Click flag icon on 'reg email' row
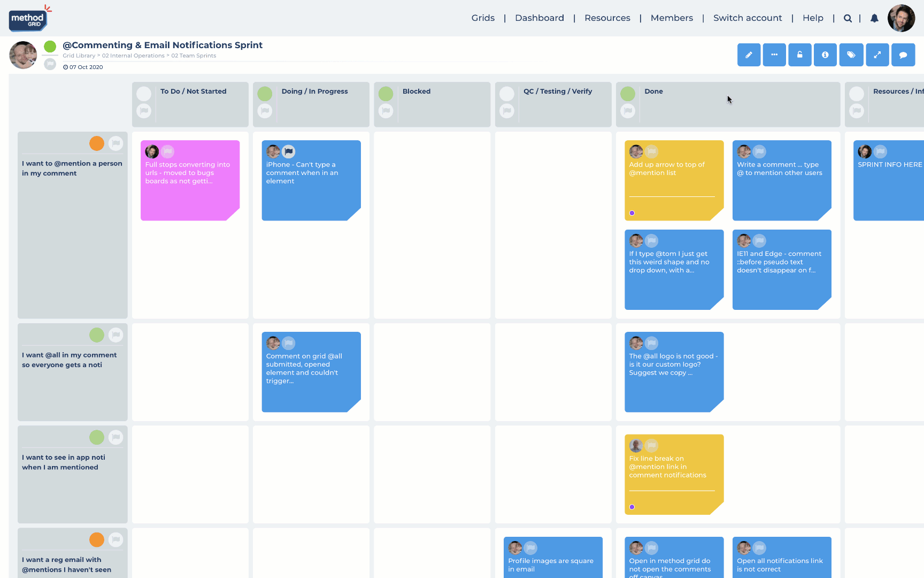Viewport: 924px width, 578px height. coord(115,539)
